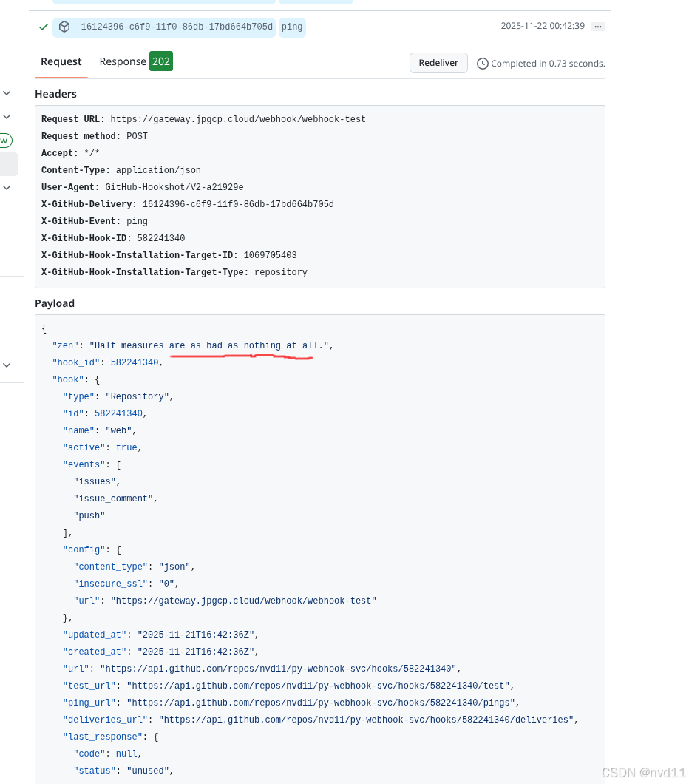Expand the sidebar chevron beside hook_id line
689x784 pixels.
tap(7, 365)
